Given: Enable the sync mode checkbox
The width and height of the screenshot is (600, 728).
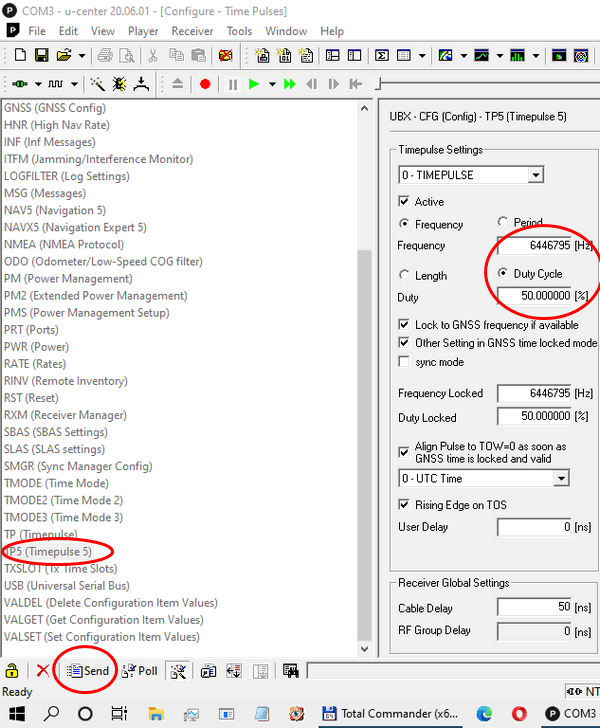Looking at the screenshot, I should [404, 361].
